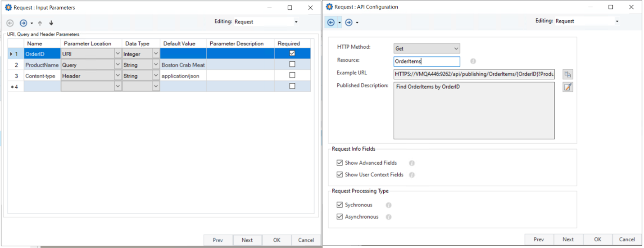This screenshot has width=644, height=248.
Task: Uncheck the Sychronous processing checkbox
Action: click(340, 205)
